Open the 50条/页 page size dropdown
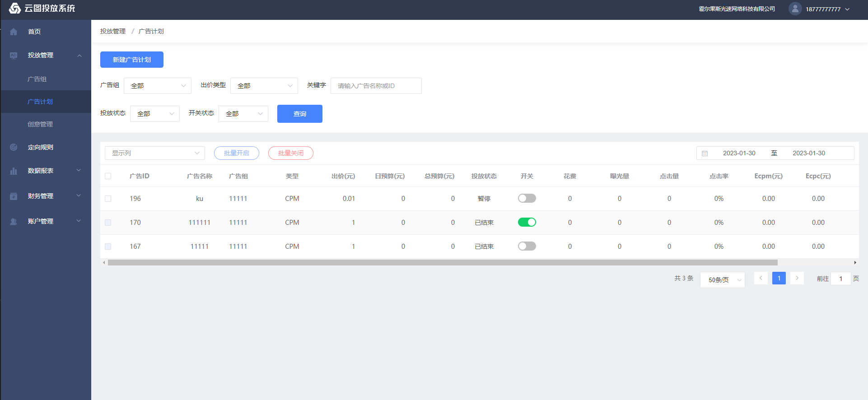This screenshot has height=400, width=868. [723, 280]
